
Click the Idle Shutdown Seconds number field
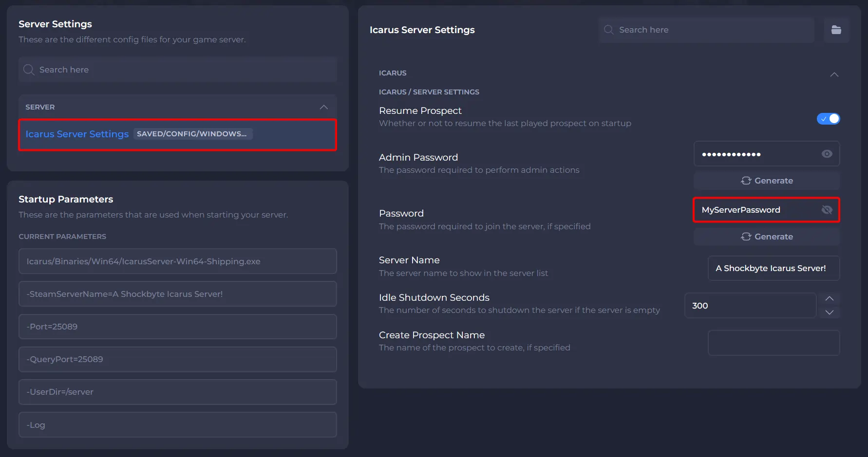coord(750,306)
